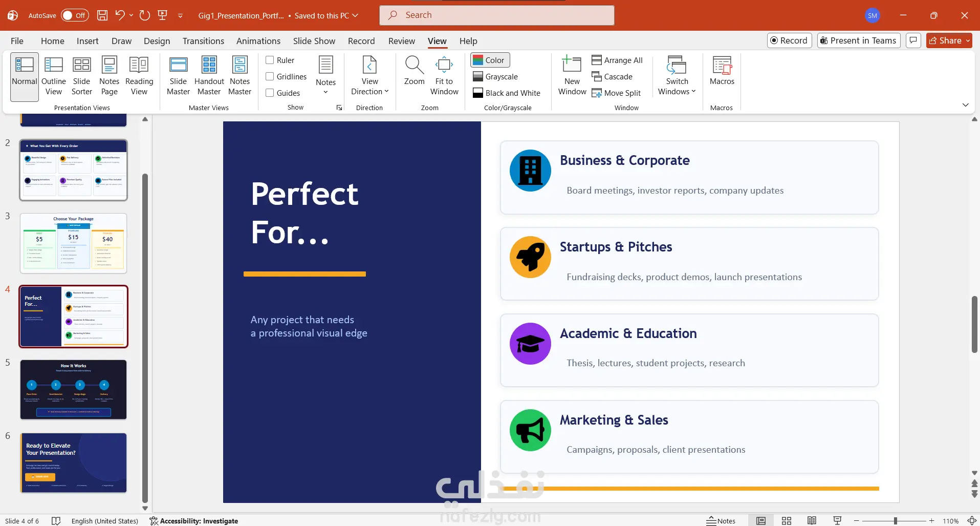Viewport: 980px width, 526px height.
Task: Open Handout Master view
Action: point(209,77)
